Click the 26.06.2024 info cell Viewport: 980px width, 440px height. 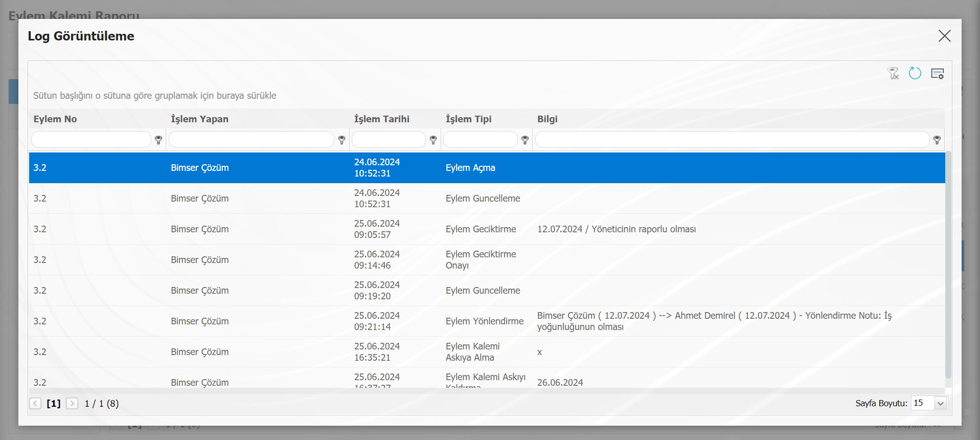click(x=560, y=382)
